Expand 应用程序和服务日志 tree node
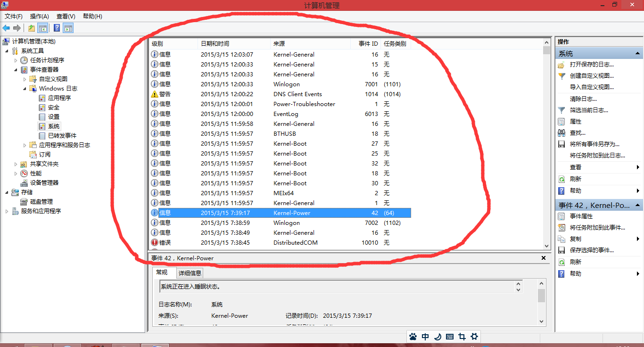This screenshot has width=644, height=347. point(25,145)
